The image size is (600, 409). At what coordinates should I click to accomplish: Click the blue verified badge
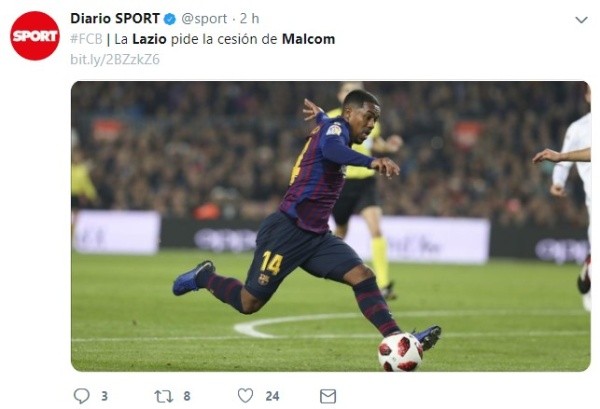coord(171,19)
